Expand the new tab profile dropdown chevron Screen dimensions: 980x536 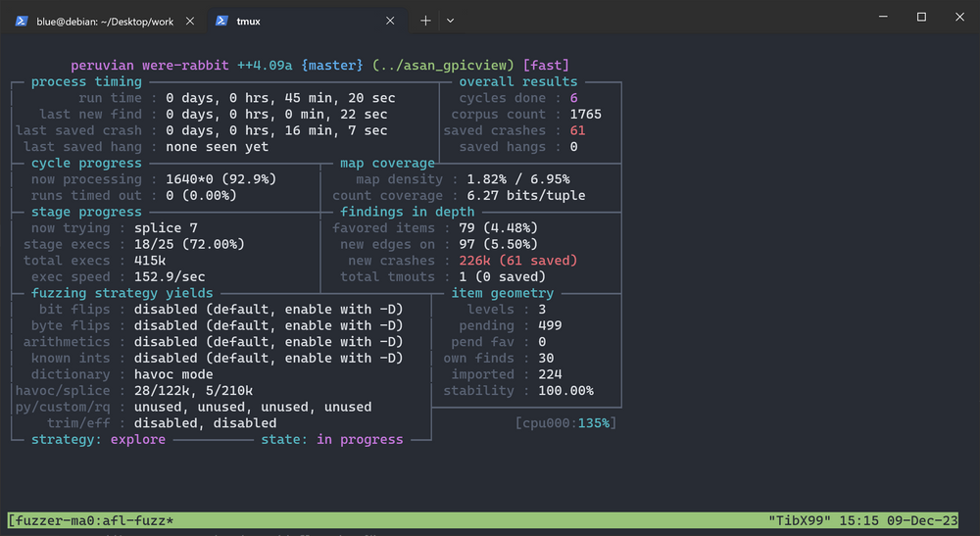tap(450, 20)
